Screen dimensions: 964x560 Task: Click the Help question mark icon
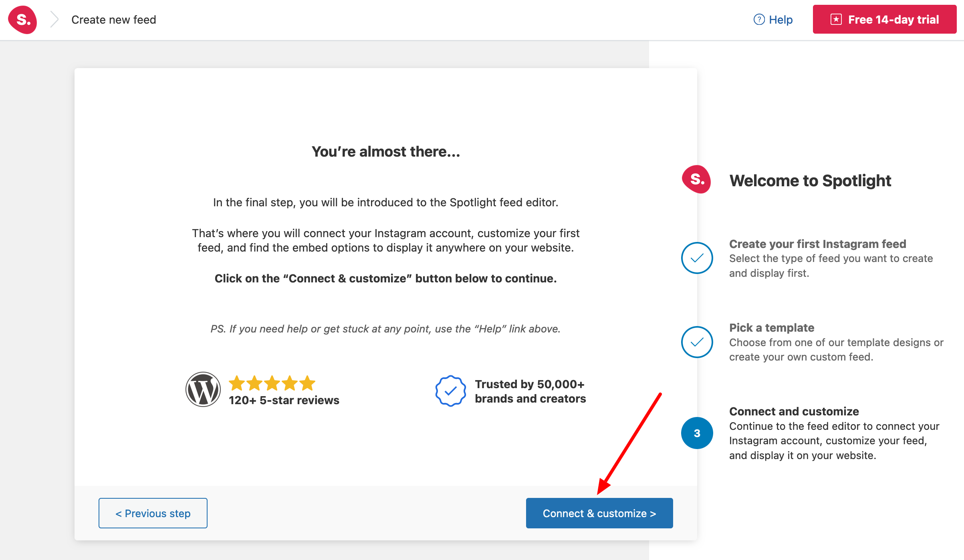point(759,20)
